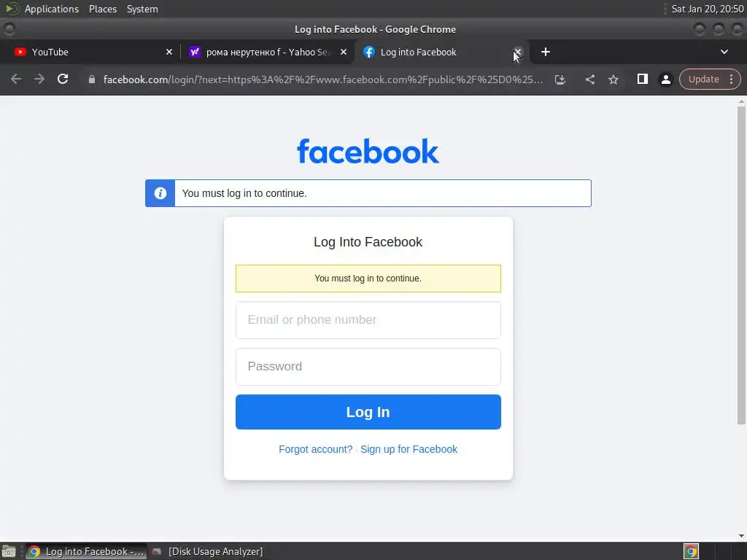This screenshot has width=747, height=560.
Task: Click the page vertical scrollbar
Action: coord(741,265)
